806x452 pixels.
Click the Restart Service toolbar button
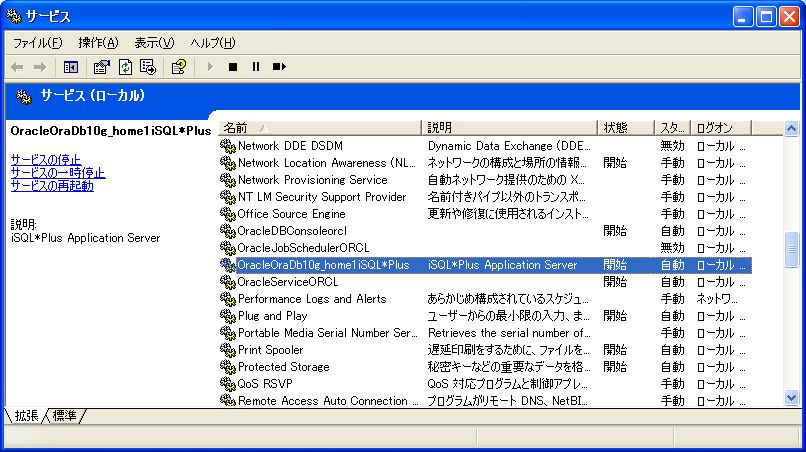279,67
